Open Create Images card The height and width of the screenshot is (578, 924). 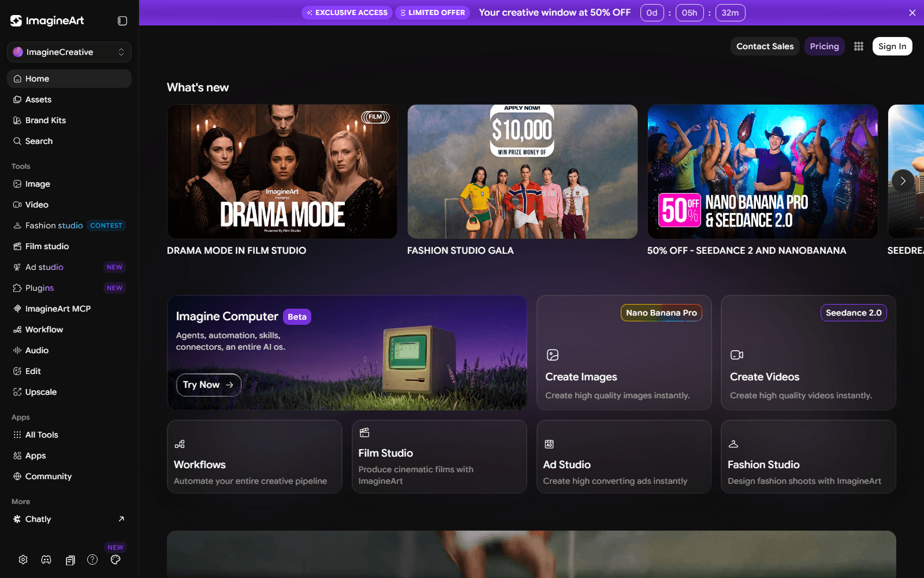click(x=624, y=353)
